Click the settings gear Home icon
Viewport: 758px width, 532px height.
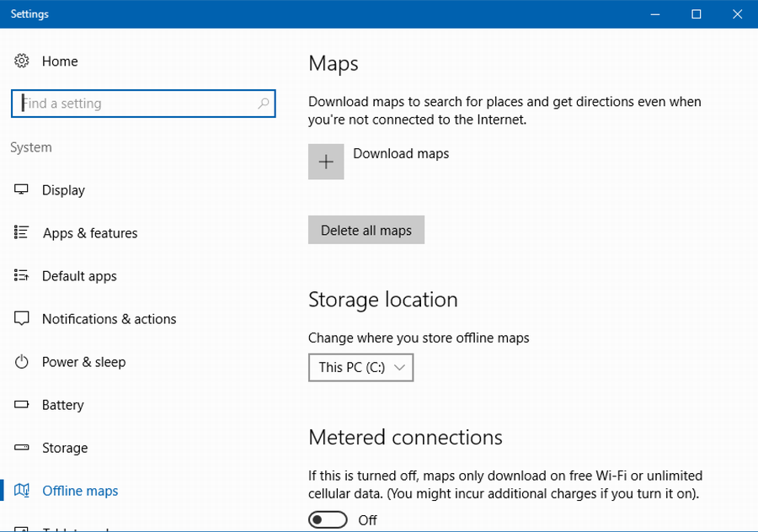click(x=21, y=61)
